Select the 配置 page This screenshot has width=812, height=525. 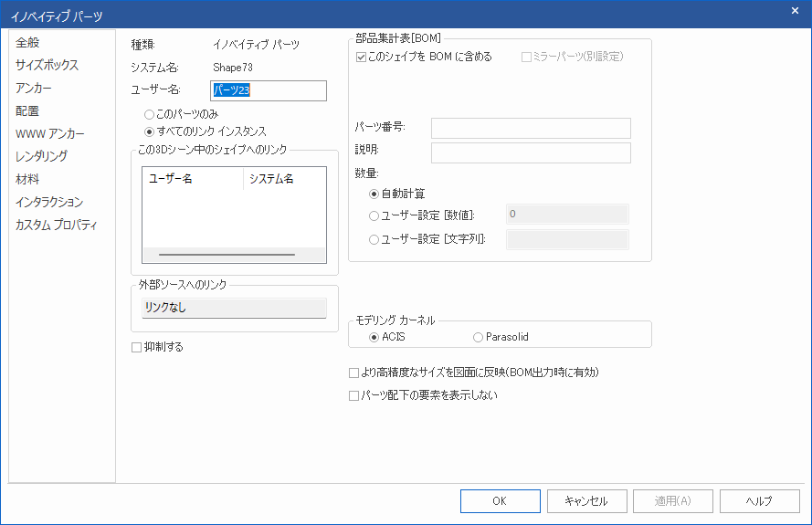[27, 110]
